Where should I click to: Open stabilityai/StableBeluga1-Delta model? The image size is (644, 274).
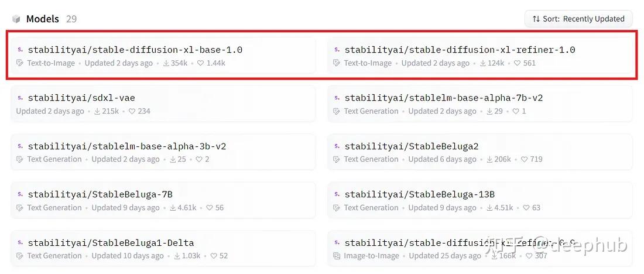click(111, 242)
